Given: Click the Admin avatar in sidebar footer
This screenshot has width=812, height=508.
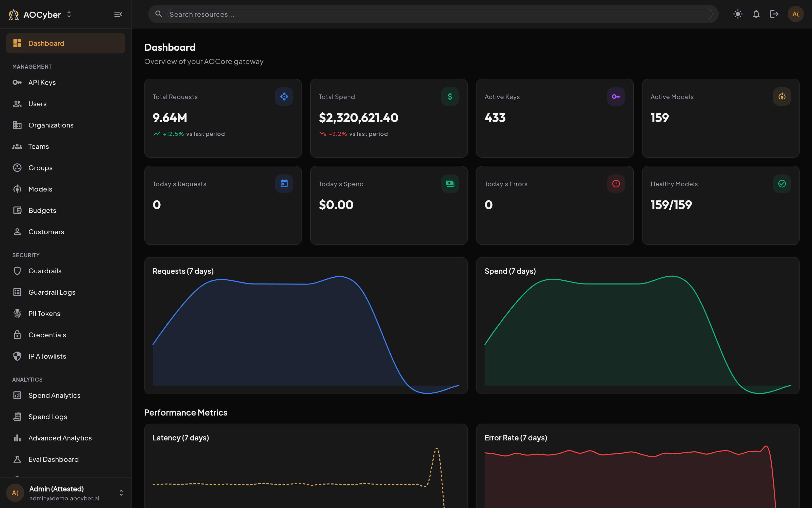Looking at the screenshot, I should pos(15,493).
